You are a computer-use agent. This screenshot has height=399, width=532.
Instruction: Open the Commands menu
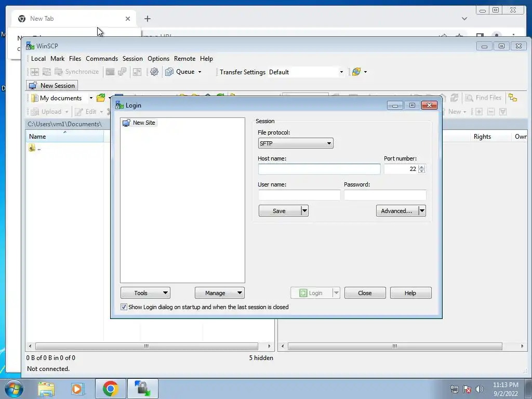pos(102,59)
